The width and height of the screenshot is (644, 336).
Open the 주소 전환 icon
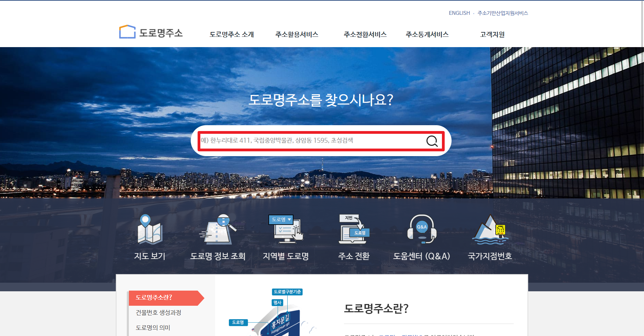tap(354, 229)
